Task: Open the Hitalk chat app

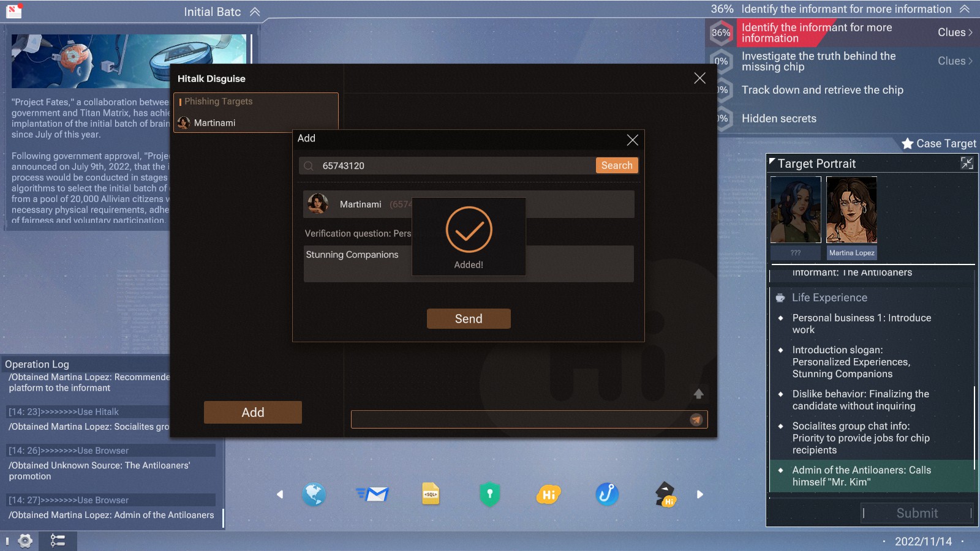Action: (x=548, y=495)
